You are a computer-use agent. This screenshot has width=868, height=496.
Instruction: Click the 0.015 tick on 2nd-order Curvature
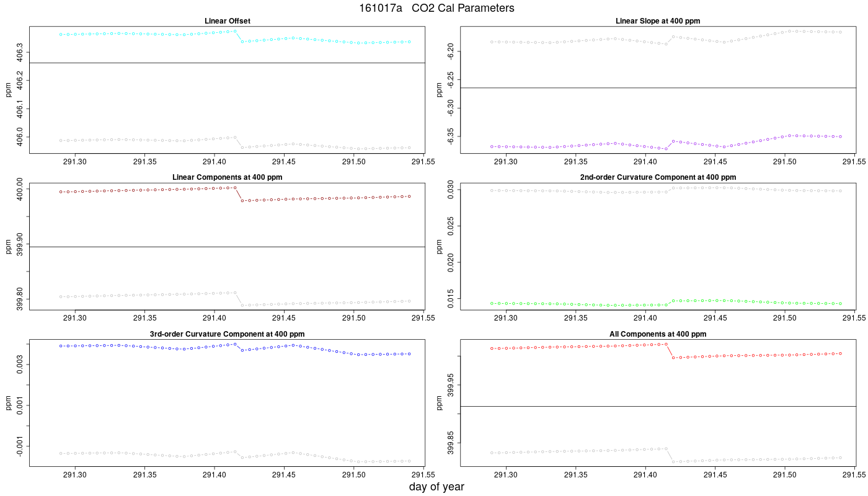(451, 299)
